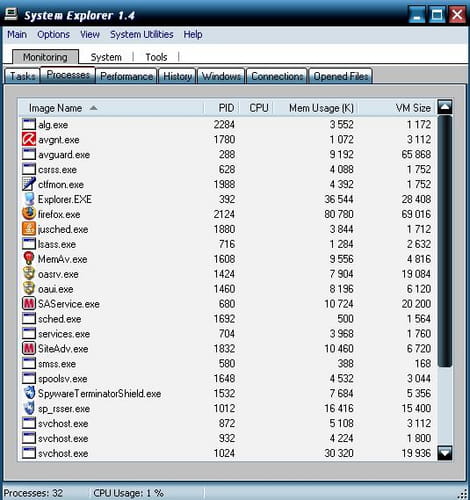Viewport: 470px width, 500px height.
Task: Click the firefox.exe memory value 80 780
Action: pos(339,214)
